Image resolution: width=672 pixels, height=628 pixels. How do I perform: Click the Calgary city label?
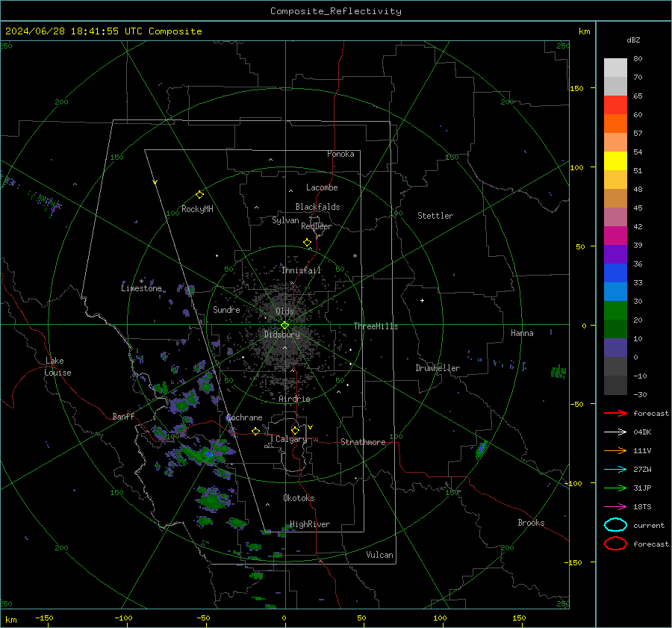(x=291, y=439)
